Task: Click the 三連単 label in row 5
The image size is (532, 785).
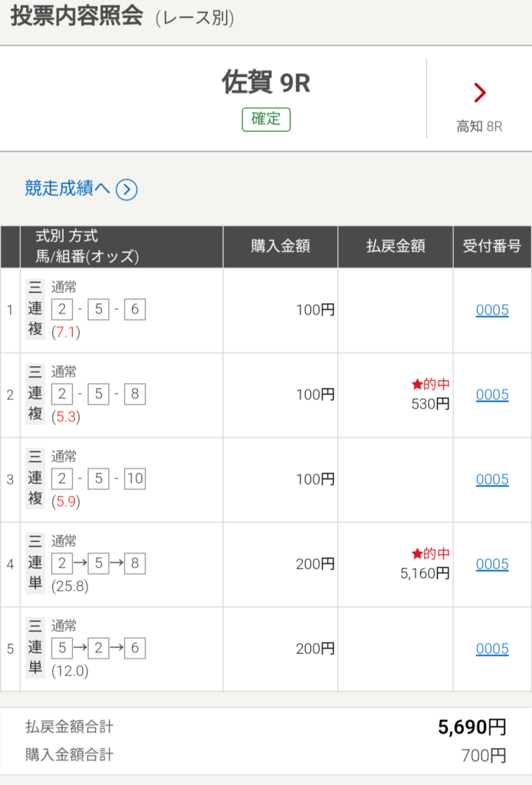Action: click(35, 649)
